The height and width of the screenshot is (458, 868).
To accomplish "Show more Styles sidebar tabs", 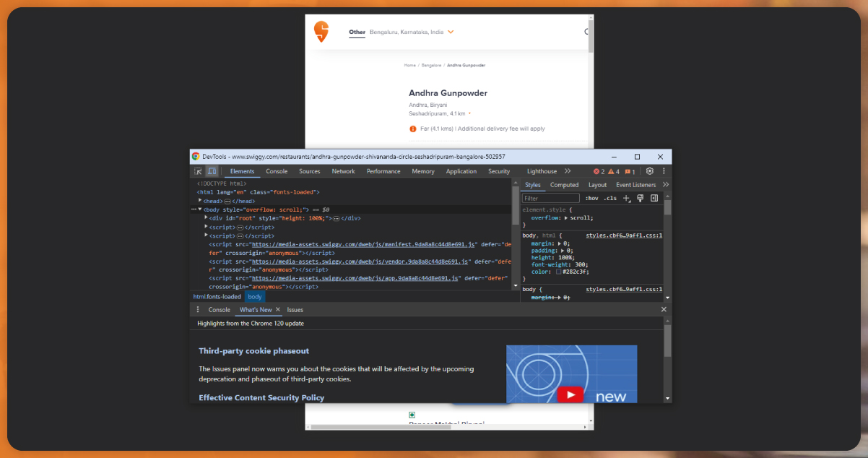I will click(666, 185).
